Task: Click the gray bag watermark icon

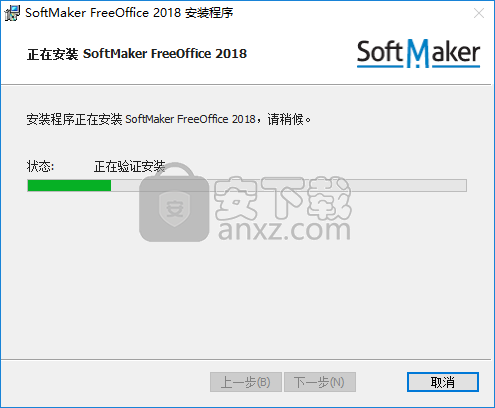Action: [x=174, y=202]
